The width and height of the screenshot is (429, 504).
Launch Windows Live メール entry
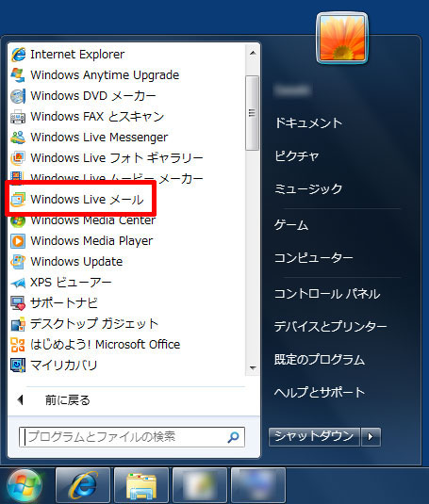click(x=87, y=200)
